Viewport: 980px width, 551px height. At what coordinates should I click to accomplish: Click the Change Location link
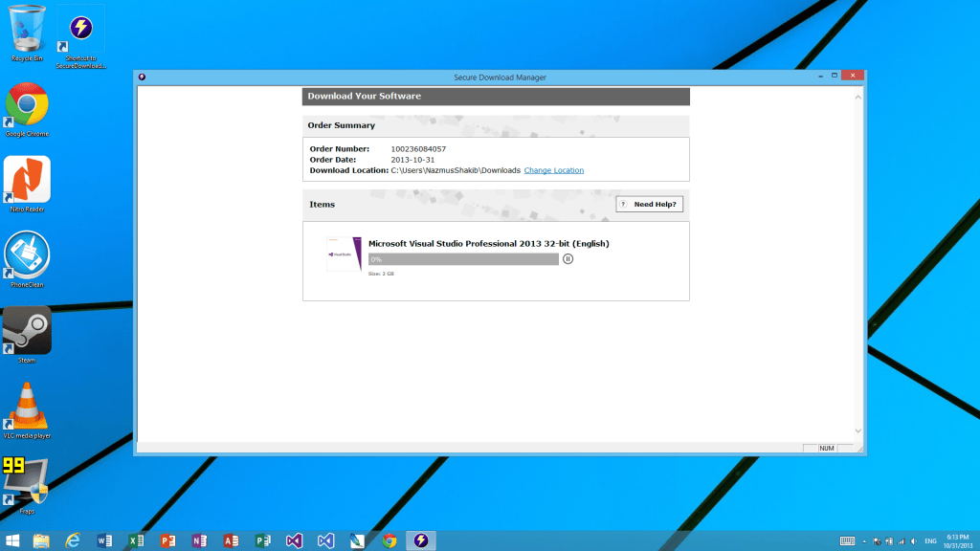554,170
